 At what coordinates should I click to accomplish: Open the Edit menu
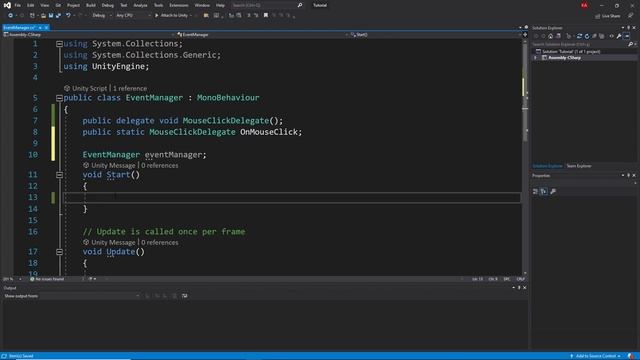31,5
